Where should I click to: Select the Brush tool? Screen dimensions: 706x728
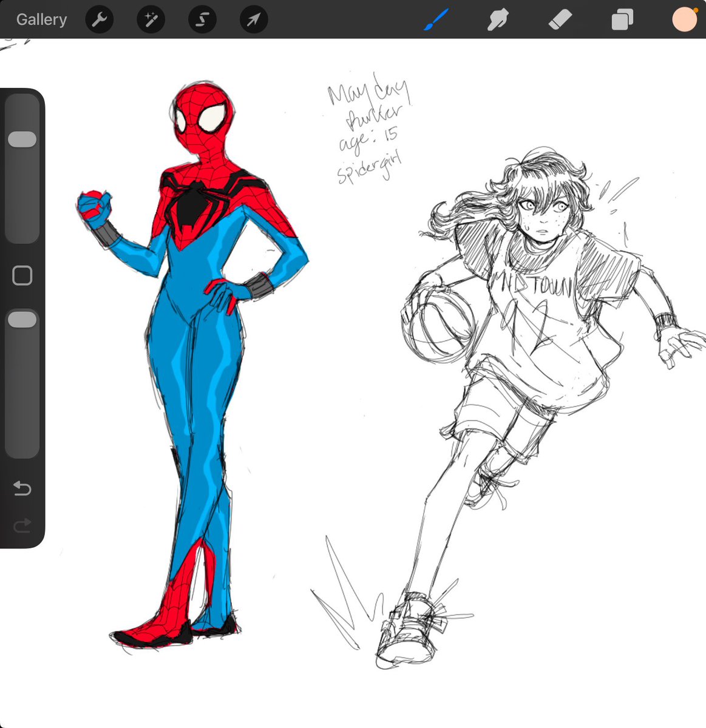(x=435, y=20)
